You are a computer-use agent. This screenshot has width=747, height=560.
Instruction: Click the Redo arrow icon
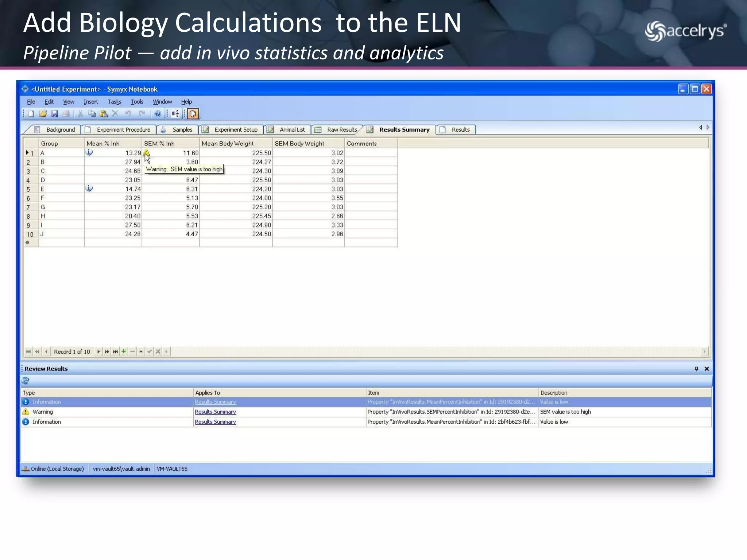142,113
